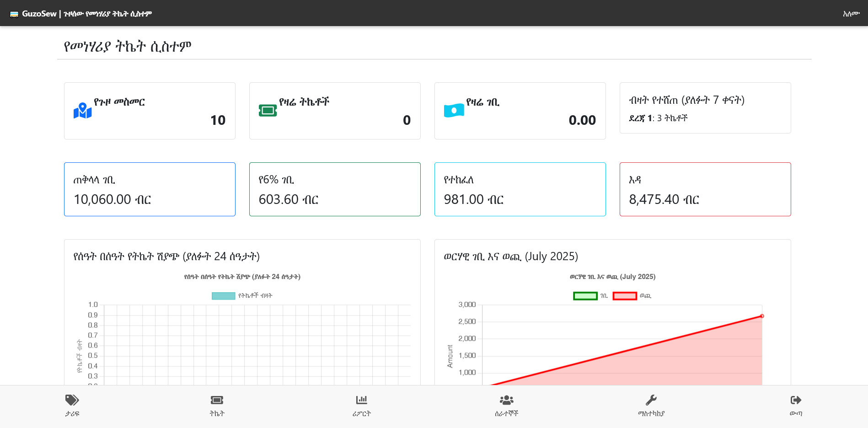Click the አለሙ user menu in header
This screenshot has width=868, height=428.
pyautogui.click(x=851, y=14)
